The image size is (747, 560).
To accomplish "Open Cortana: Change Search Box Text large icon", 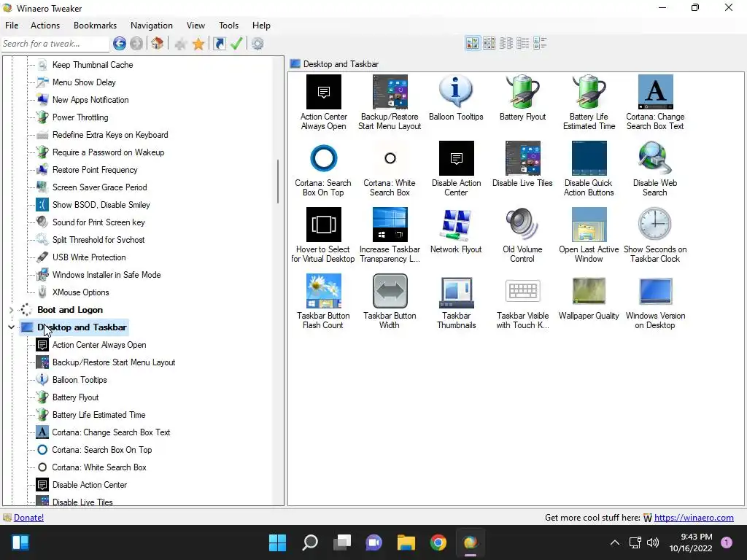I will pos(655,92).
